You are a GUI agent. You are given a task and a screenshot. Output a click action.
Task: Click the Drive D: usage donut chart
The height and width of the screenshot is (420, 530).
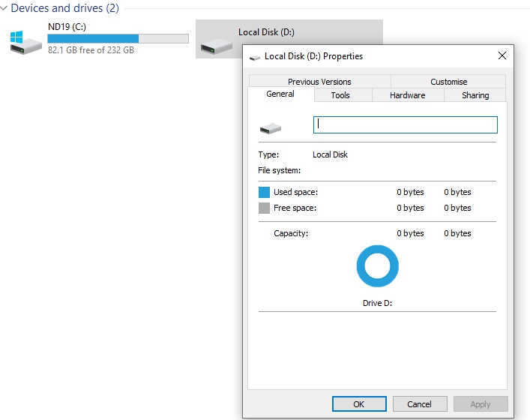(377, 266)
